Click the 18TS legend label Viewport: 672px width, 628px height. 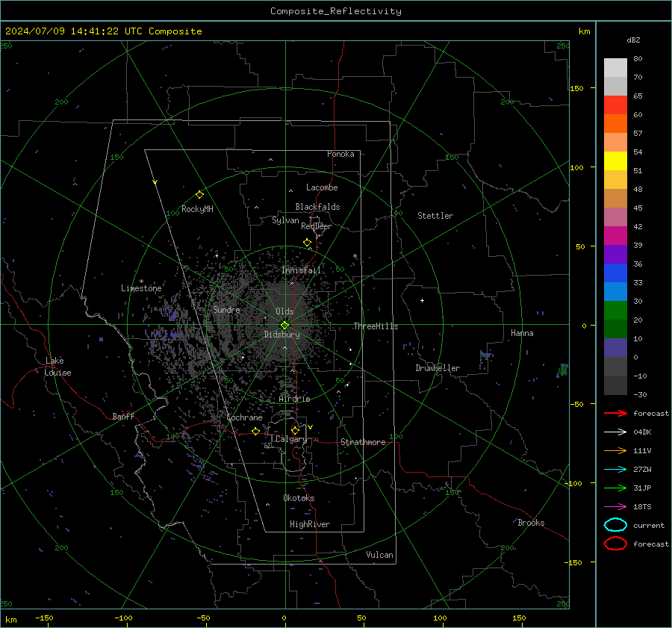642,507
